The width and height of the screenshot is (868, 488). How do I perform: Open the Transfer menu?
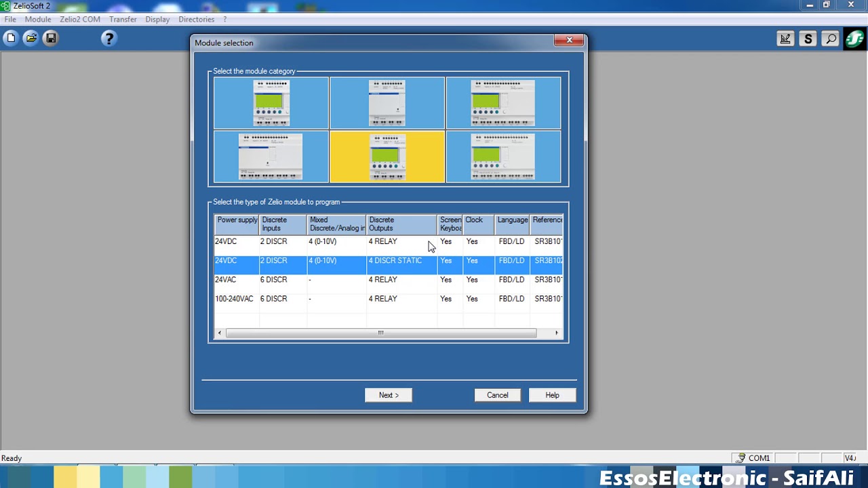(x=123, y=19)
